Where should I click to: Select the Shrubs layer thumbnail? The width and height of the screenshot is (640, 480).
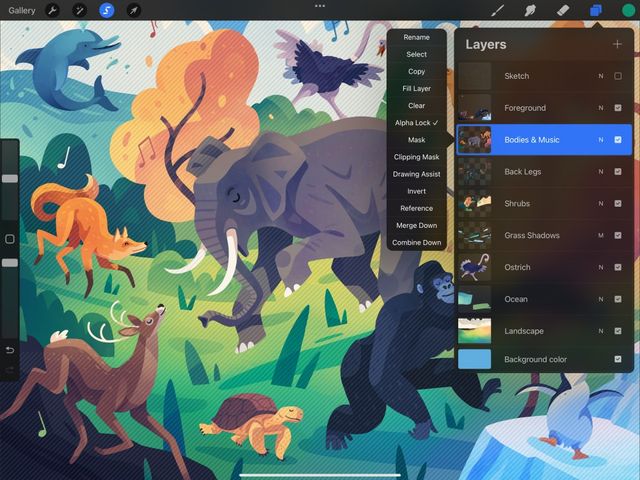(474, 203)
